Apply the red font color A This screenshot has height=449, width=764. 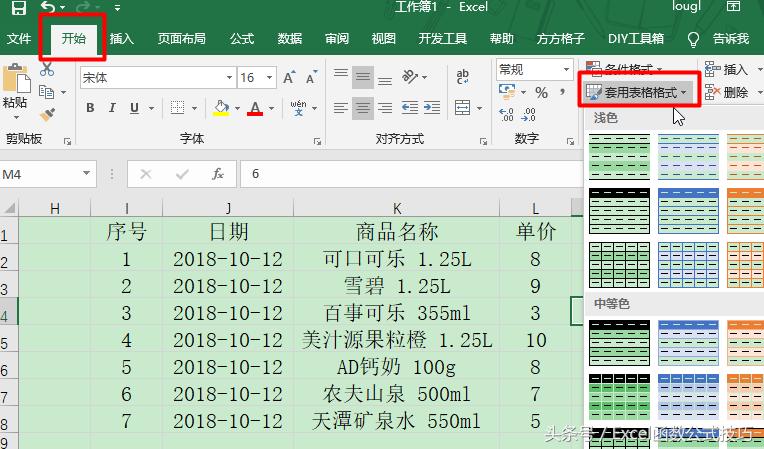click(x=255, y=108)
